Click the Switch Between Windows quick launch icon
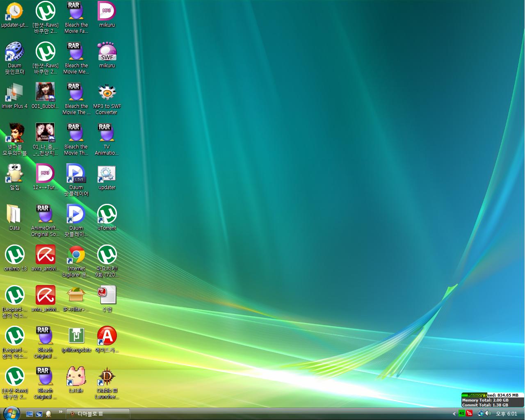This screenshot has width=525, height=420. [x=39, y=414]
